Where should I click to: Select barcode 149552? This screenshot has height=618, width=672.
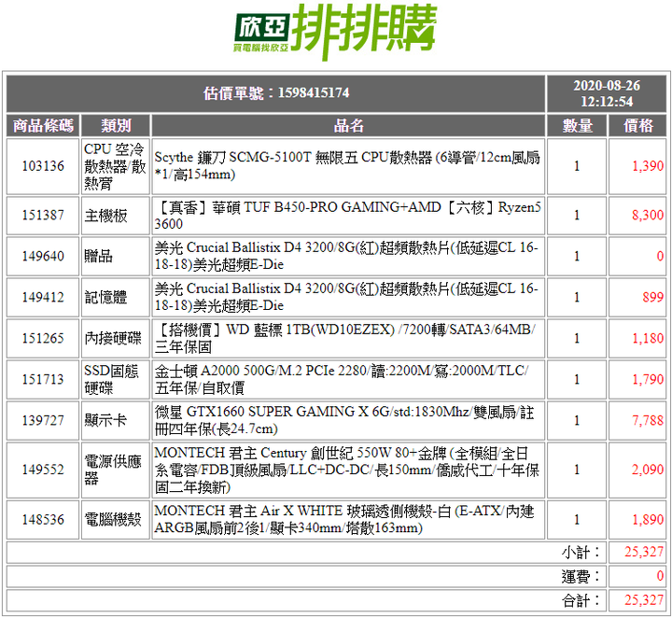43,470
